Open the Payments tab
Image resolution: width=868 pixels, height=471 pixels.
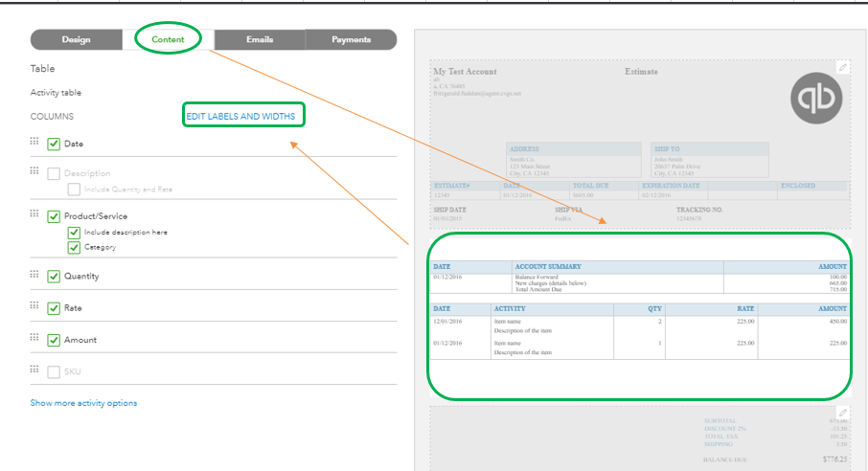tap(351, 40)
